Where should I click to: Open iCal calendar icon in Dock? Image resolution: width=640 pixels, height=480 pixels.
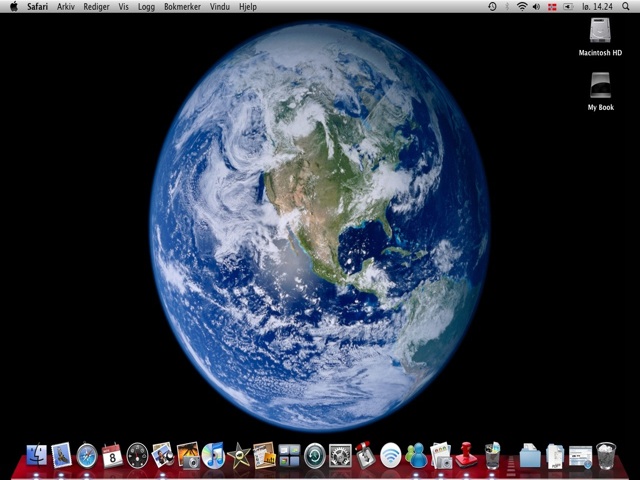[x=112, y=456]
